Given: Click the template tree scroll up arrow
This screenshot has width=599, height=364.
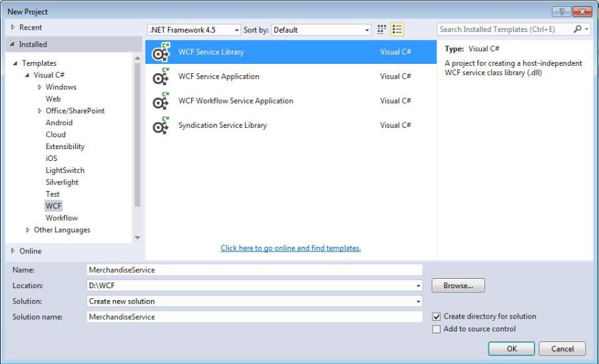Looking at the screenshot, I should 138,59.
